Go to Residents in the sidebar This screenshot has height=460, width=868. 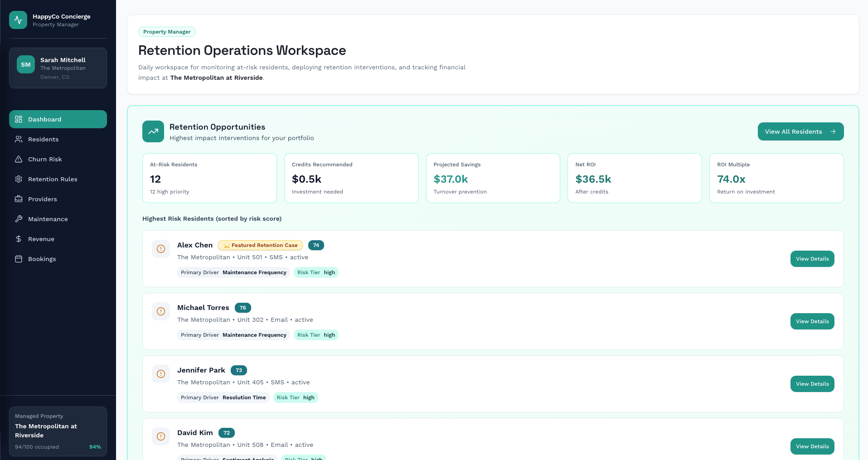58,139
